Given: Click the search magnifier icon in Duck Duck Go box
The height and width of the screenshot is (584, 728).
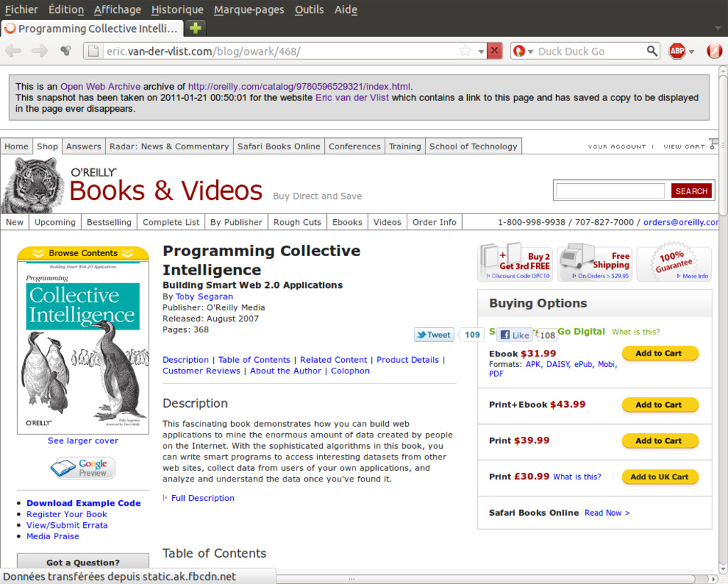Looking at the screenshot, I should pos(652,51).
